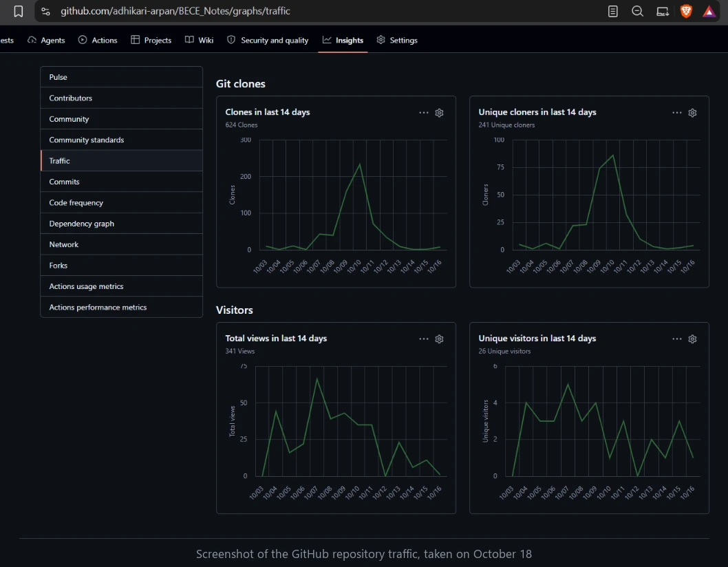The image size is (728, 567).
Task: Click the Security shield icon
Action: coord(231,40)
